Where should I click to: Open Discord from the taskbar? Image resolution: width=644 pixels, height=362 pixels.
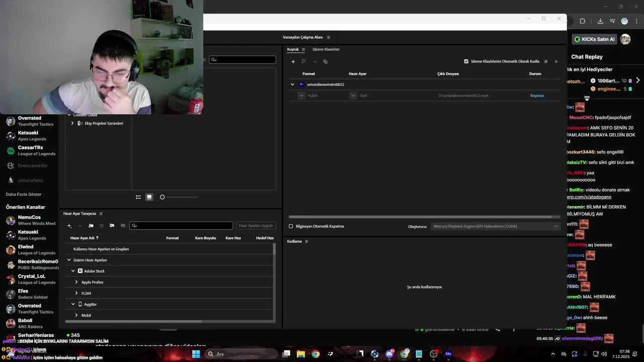[x=389, y=354]
